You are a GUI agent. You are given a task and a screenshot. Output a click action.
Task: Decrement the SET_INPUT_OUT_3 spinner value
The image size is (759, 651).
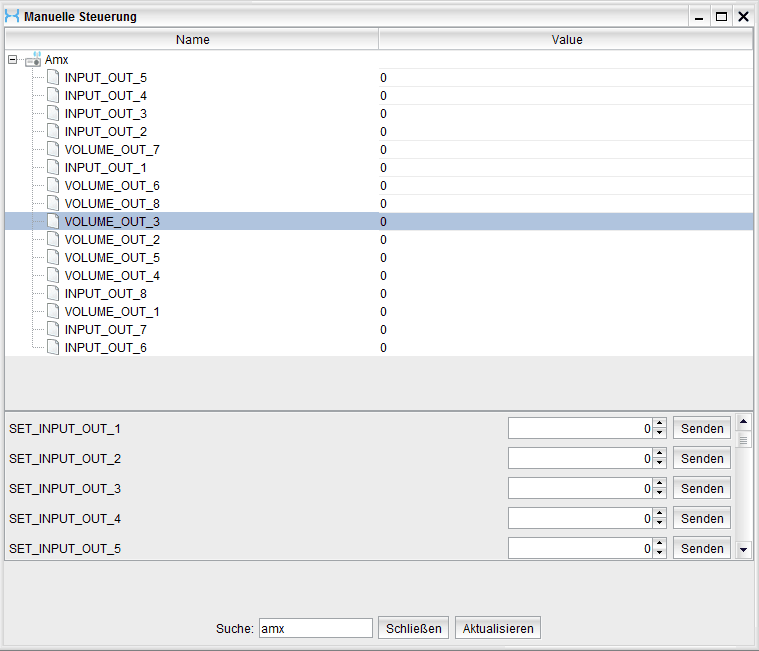tap(660, 494)
